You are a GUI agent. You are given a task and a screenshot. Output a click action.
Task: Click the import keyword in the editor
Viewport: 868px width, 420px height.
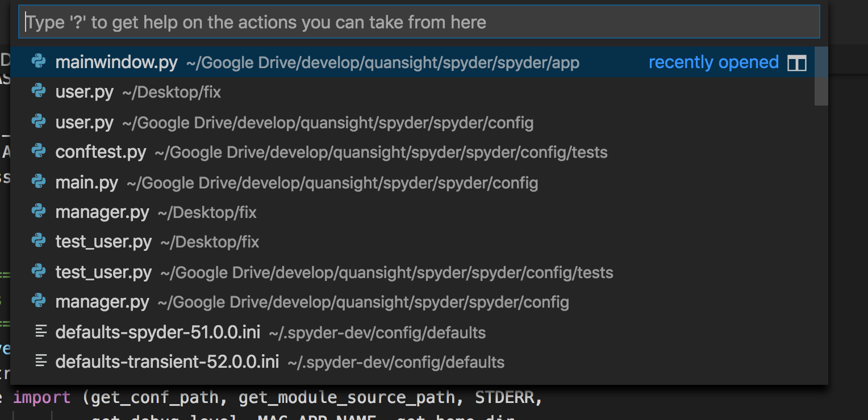point(42,397)
